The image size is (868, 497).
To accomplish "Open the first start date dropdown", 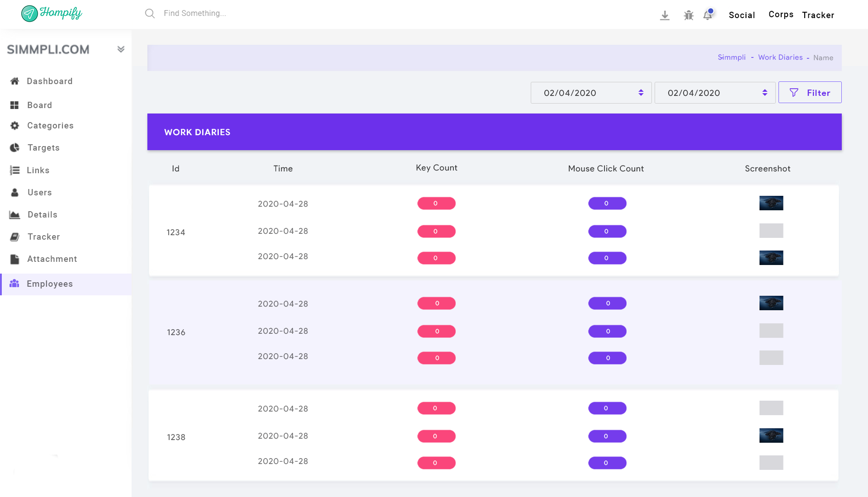I will click(x=590, y=93).
